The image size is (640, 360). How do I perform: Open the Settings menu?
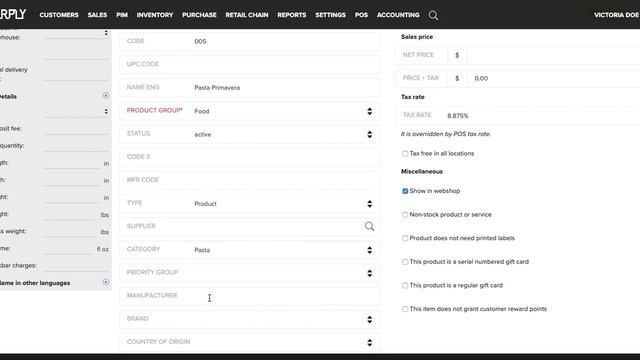330,15
